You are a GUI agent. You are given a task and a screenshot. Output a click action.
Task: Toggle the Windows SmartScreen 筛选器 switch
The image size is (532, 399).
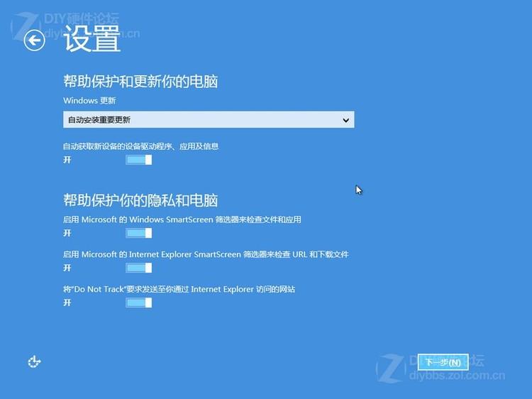[x=139, y=233]
